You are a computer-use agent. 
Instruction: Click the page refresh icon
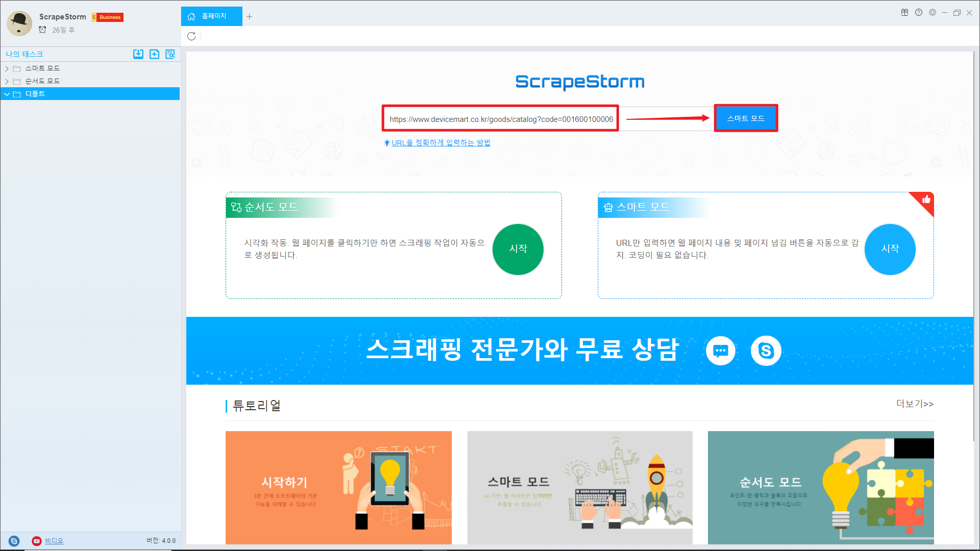[x=191, y=36]
